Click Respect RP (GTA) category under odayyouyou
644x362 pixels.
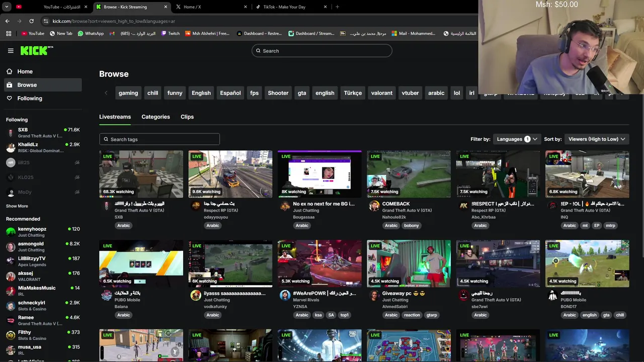[x=221, y=211]
